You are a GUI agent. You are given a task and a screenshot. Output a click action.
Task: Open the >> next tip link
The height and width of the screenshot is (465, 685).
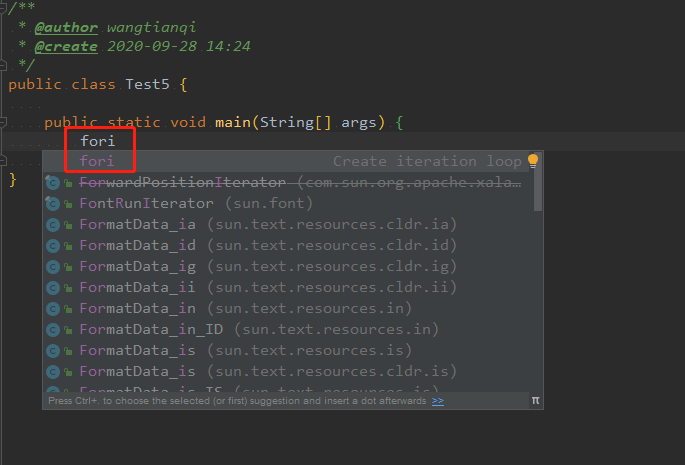pyautogui.click(x=438, y=401)
